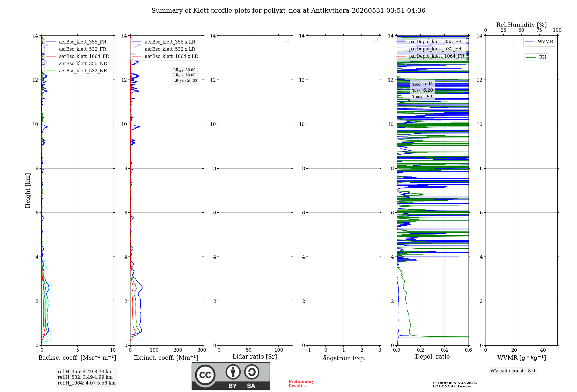Click the empty legend box in Lidar ratio panel

coord(287,40)
